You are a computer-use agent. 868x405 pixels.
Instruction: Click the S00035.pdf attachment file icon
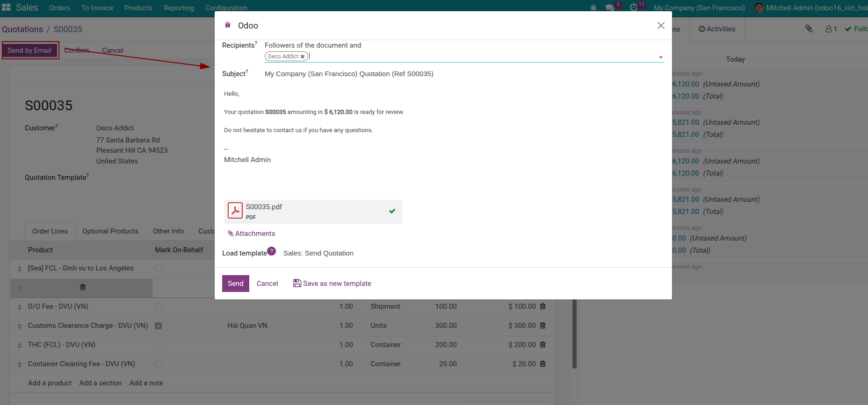pyautogui.click(x=235, y=211)
